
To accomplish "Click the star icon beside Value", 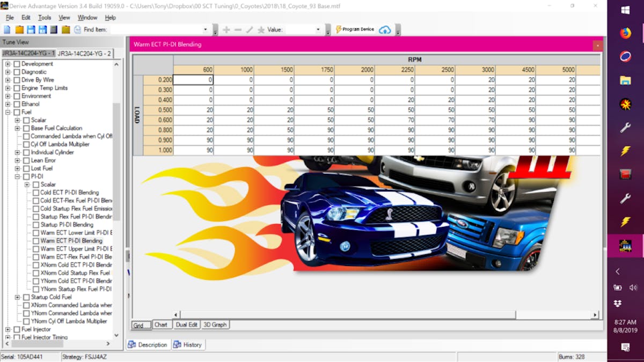I will 261,29.
